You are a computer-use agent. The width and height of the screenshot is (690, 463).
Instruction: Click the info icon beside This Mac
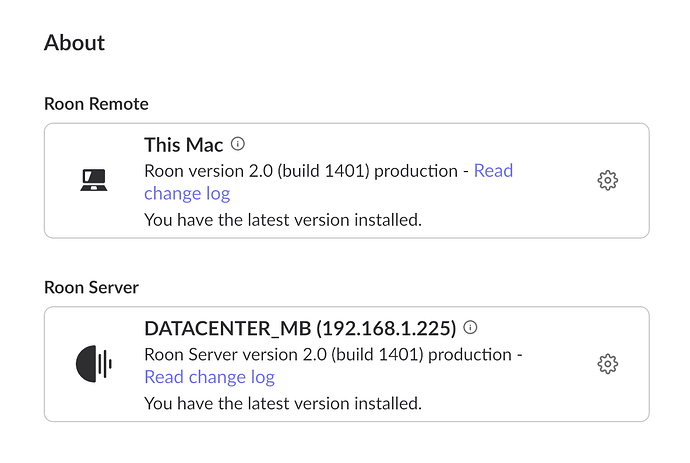238,144
